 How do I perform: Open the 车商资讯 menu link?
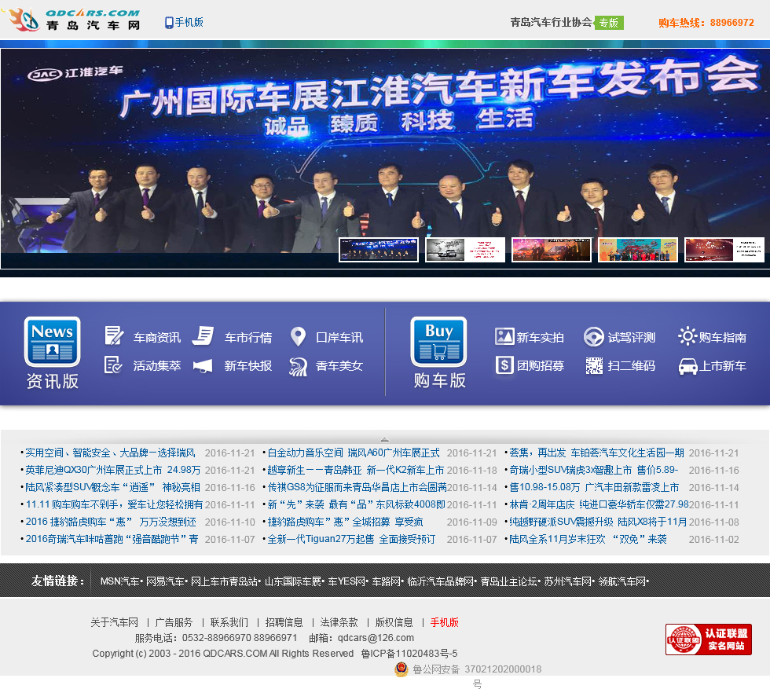(157, 338)
